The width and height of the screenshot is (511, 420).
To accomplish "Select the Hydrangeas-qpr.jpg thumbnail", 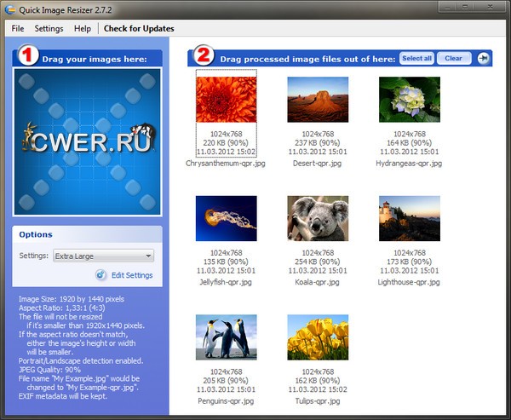I will pos(409,100).
